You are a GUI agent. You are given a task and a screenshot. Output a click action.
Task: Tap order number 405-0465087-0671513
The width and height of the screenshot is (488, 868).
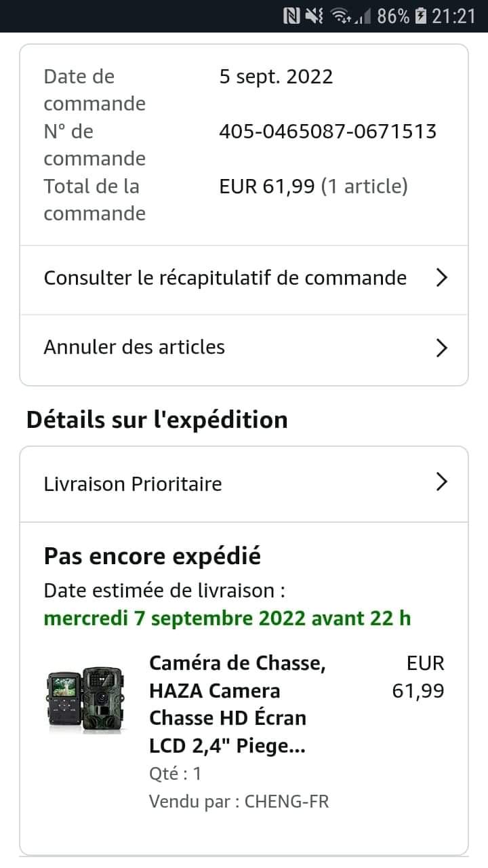pos(327,131)
